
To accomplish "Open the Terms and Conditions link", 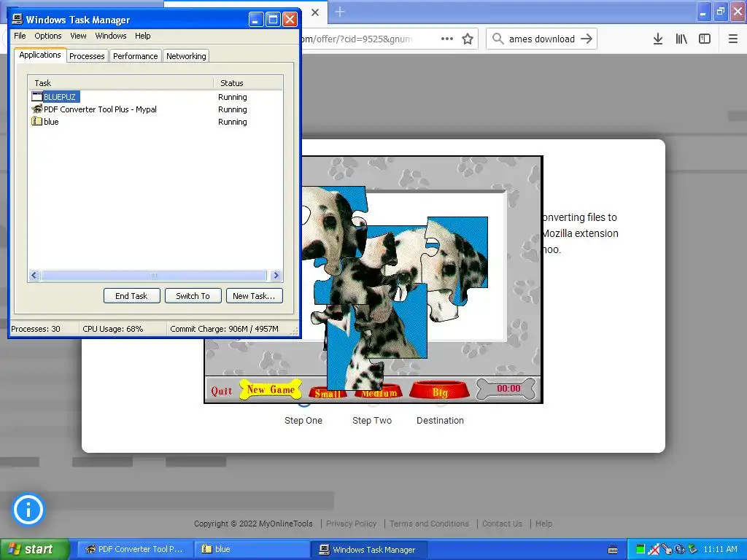I will (x=429, y=524).
